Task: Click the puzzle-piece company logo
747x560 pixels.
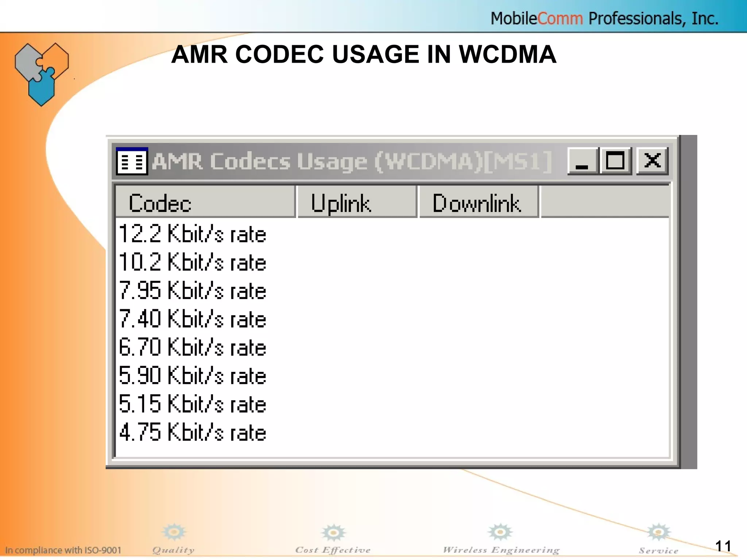Action: tap(42, 74)
